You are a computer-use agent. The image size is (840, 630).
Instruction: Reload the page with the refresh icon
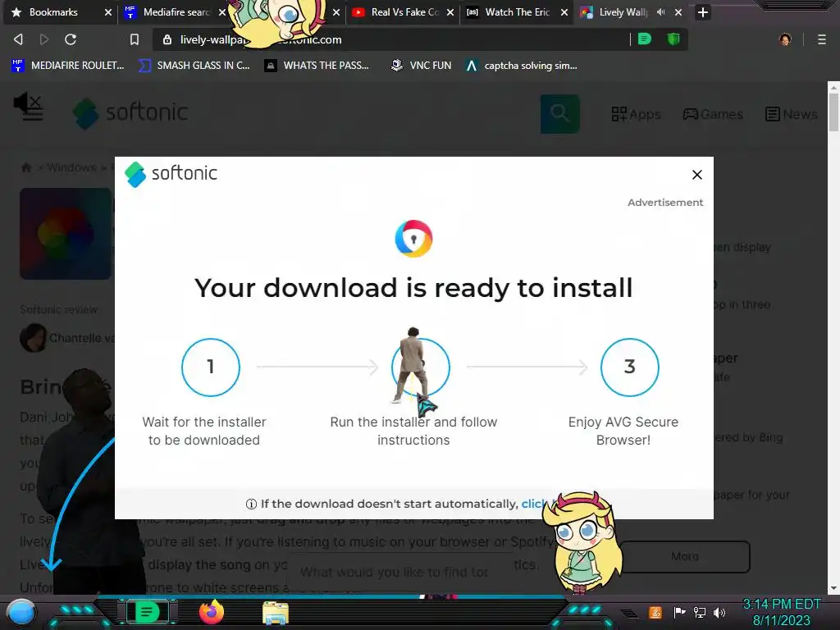tap(71, 39)
